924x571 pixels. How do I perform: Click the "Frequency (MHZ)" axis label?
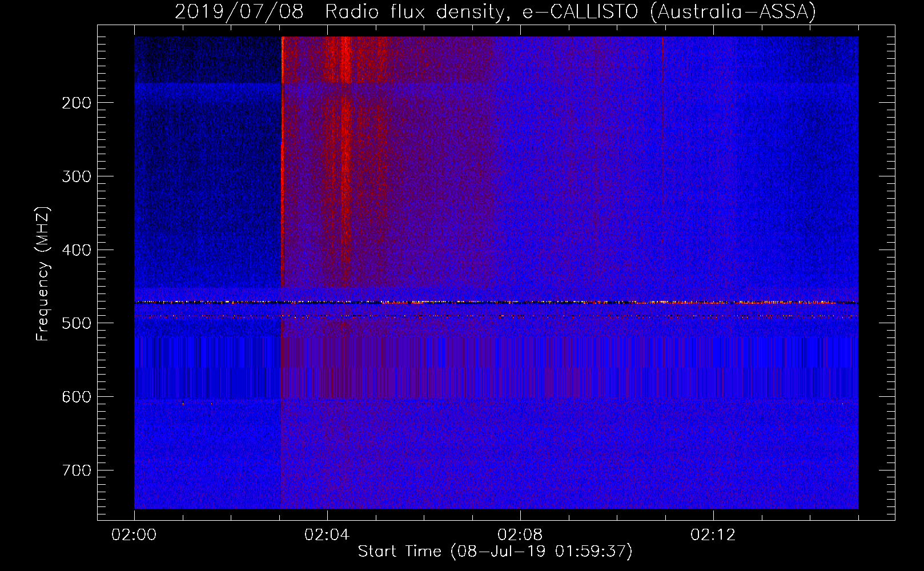[x=43, y=274]
